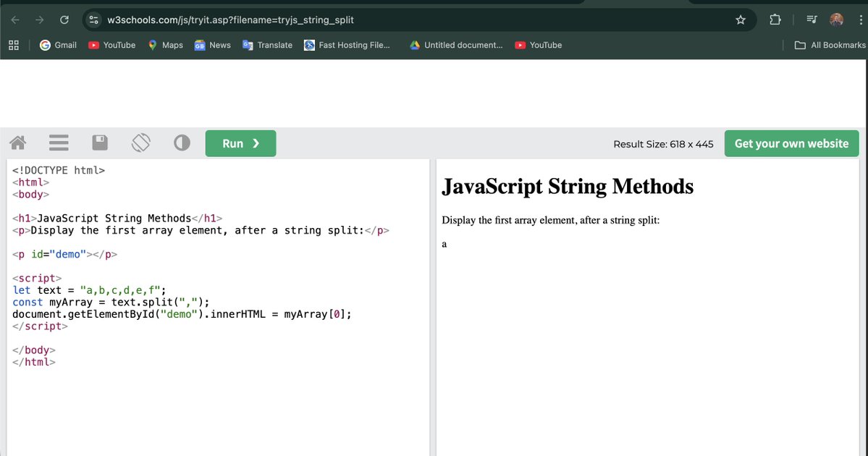Open Chrome extensions via the puzzle icon
Viewport: 868px width, 456px height.
[775, 20]
